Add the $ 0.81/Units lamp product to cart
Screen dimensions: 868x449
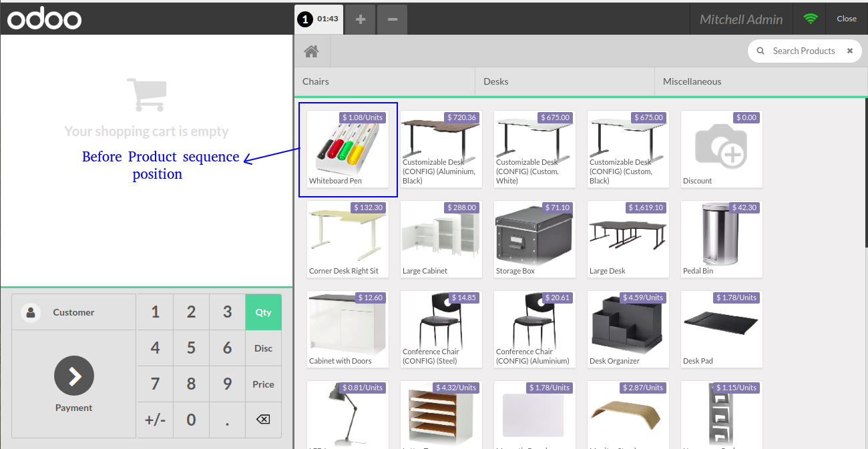pos(348,415)
